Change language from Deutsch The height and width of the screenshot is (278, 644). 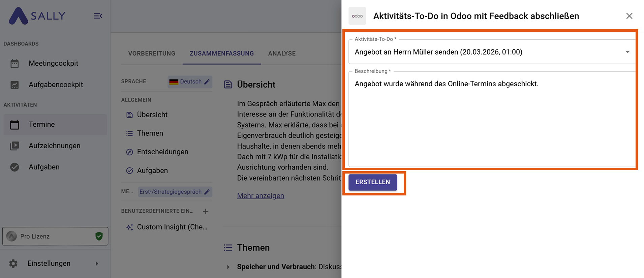tap(190, 82)
